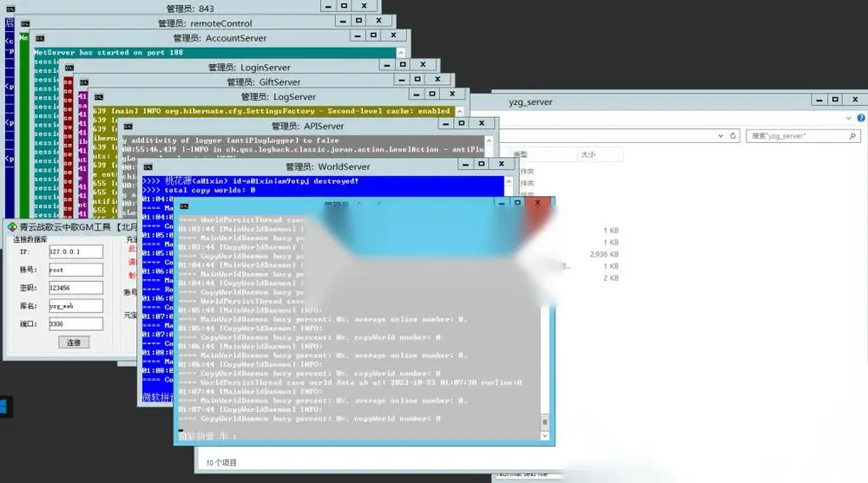The width and height of the screenshot is (868, 483).
Task: Click the LogServer title bar console icon
Action: pos(99,97)
